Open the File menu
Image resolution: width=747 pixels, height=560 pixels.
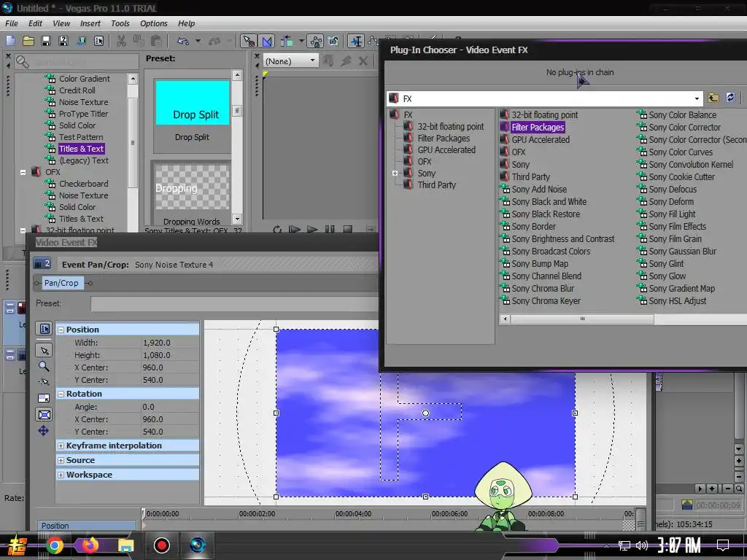pos(11,23)
